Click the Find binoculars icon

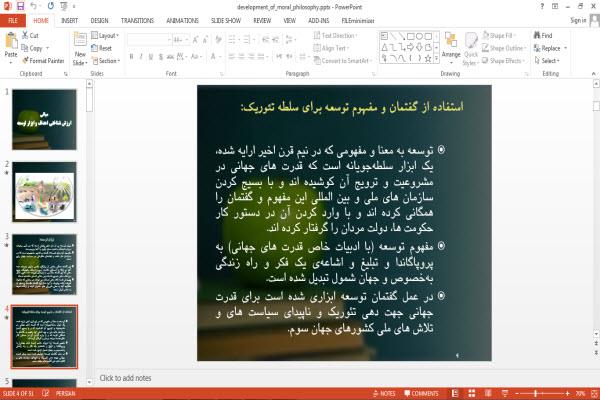[x=537, y=35]
